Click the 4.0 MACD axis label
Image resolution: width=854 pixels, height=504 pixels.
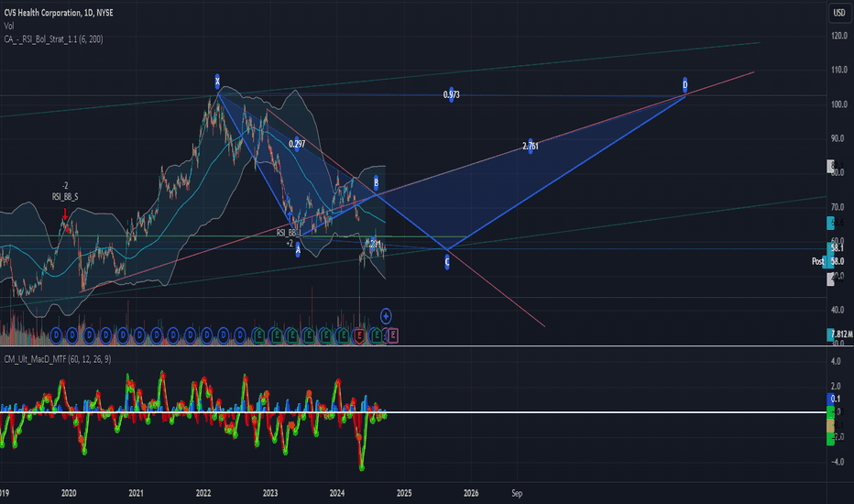click(836, 361)
